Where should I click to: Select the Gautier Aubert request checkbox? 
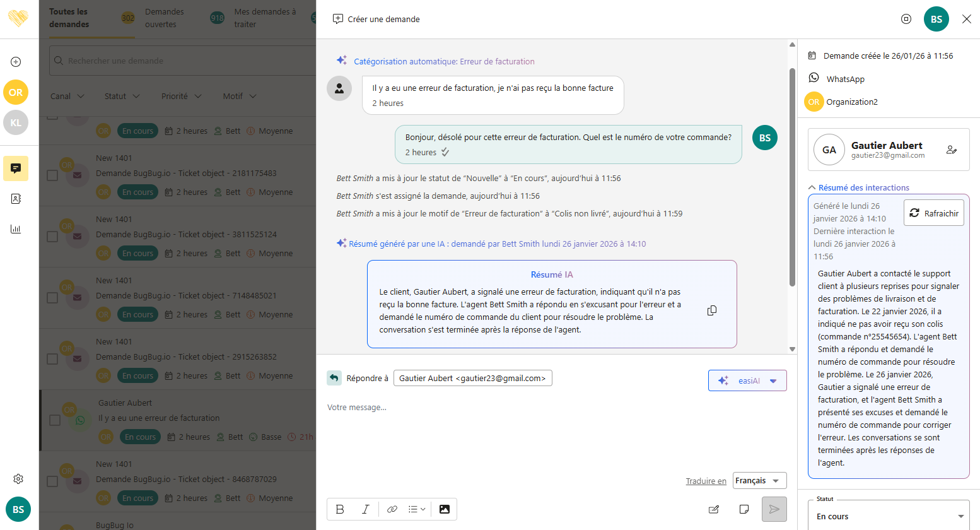click(55, 420)
